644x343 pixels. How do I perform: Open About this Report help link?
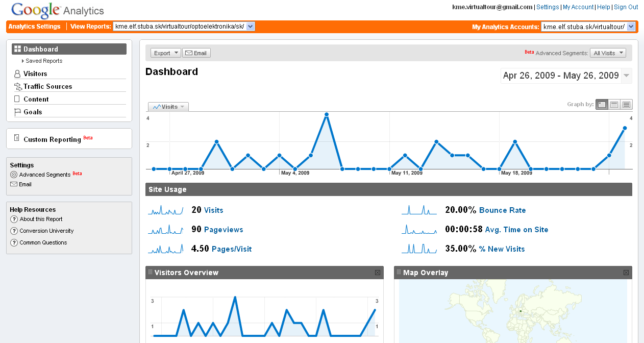(x=41, y=219)
